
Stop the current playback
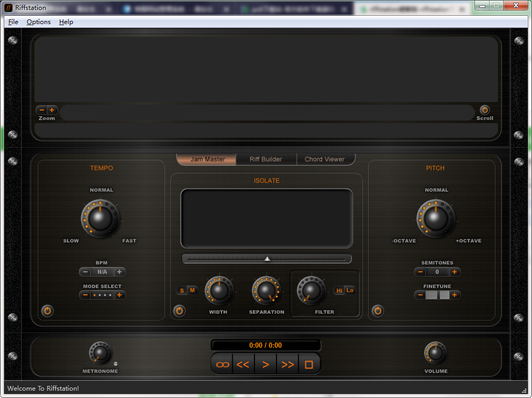click(x=309, y=363)
